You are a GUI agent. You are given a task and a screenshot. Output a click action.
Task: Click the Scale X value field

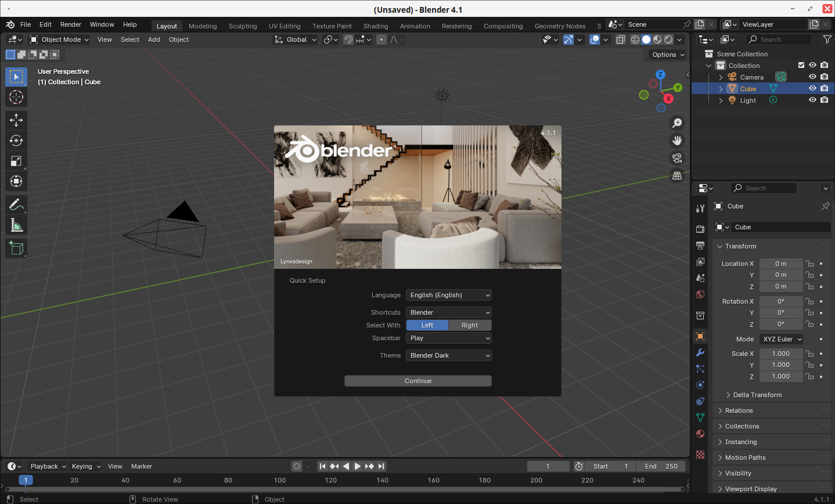[781, 354]
